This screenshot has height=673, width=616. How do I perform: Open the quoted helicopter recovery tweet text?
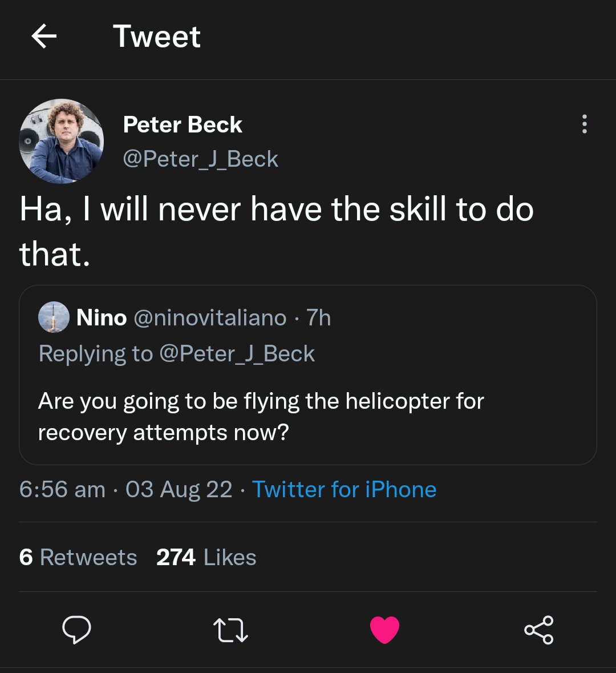261,417
